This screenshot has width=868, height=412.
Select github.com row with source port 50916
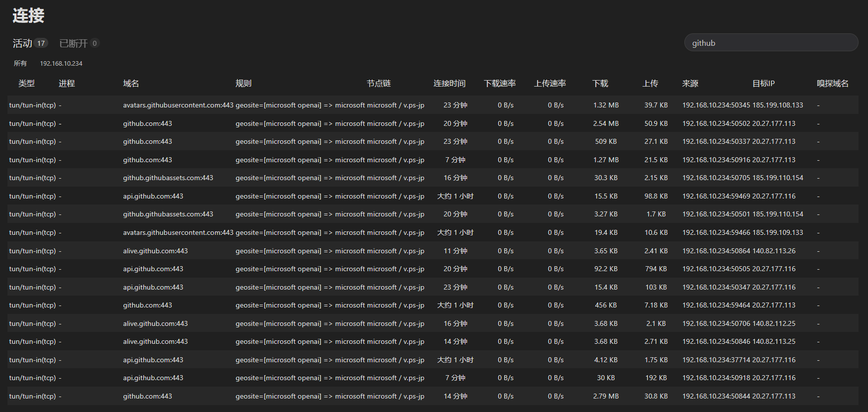tap(433, 160)
